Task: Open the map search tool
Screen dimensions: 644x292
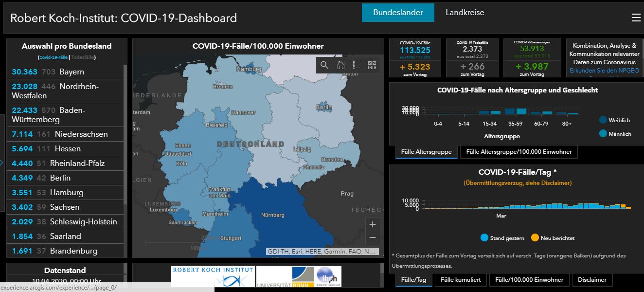Action: click(x=323, y=64)
